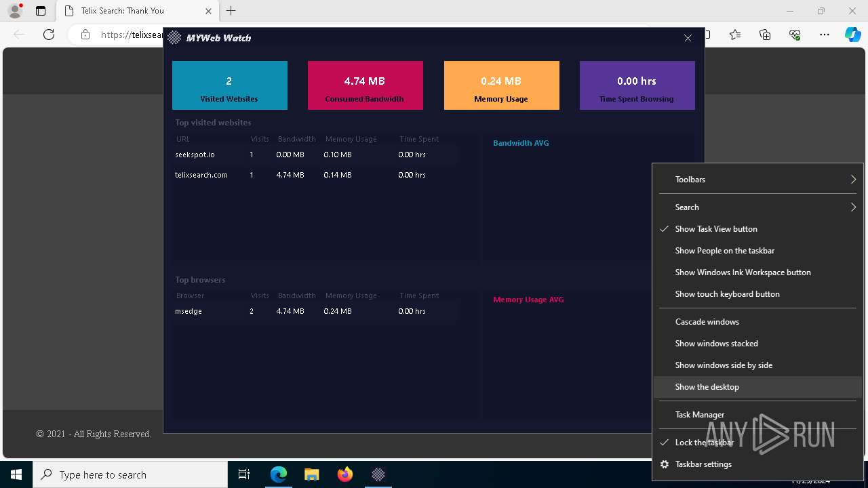Click the Top browsers heading
This screenshot has width=868, height=488.
tap(200, 280)
